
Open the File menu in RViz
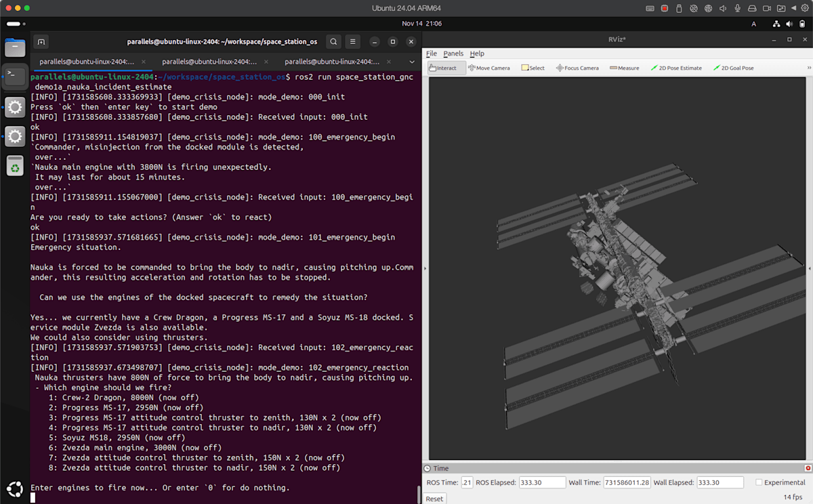[x=431, y=54]
